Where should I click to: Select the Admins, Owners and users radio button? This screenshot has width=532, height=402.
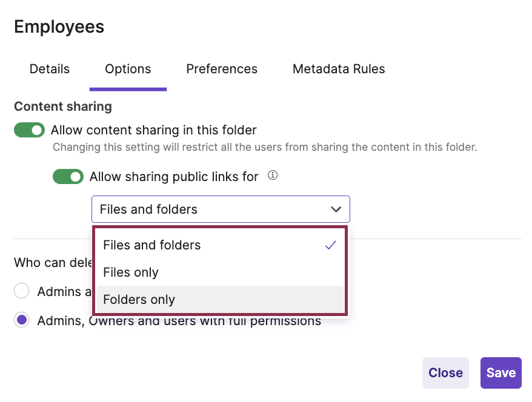point(21,320)
